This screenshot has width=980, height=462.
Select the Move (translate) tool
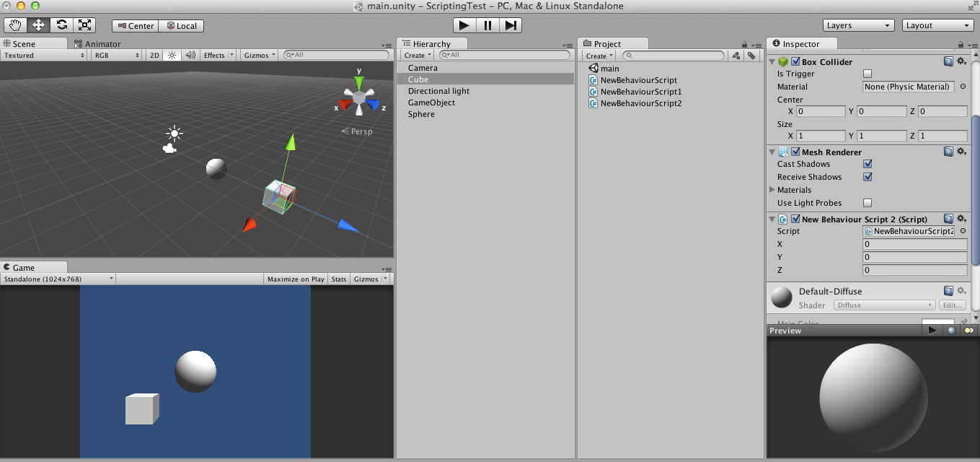pyautogui.click(x=38, y=25)
